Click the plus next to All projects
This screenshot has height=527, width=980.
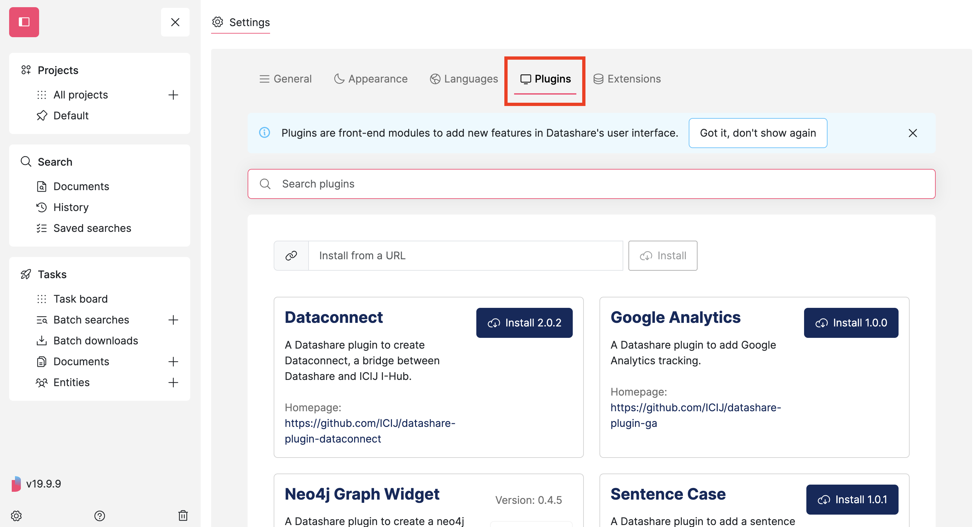coord(173,95)
